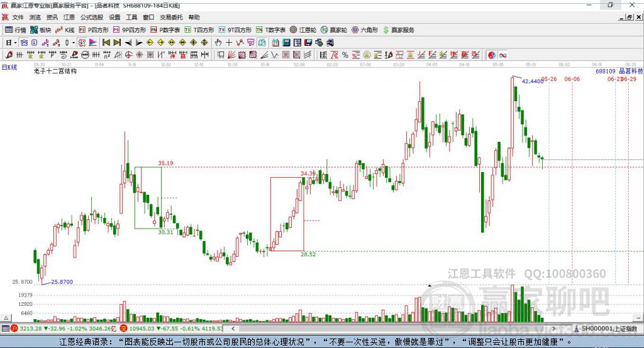Open the P四方形 tool
This screenshot has width=644, height=348.
pos(94,30)
